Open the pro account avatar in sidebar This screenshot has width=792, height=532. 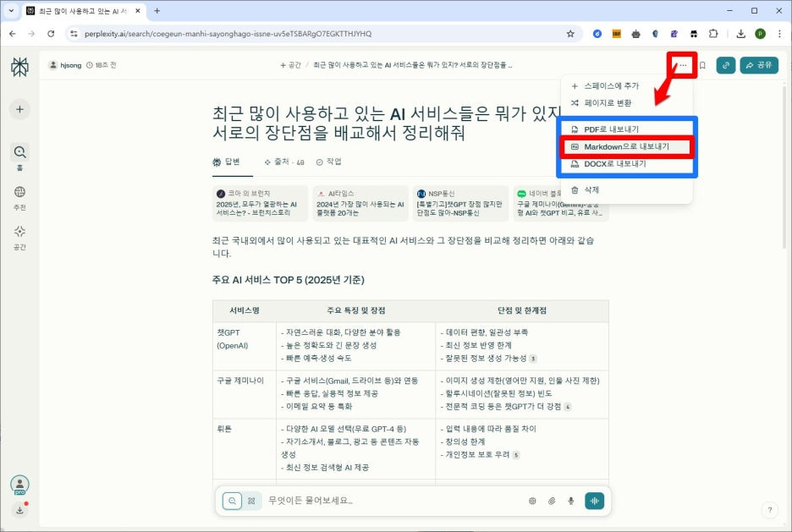point(19,485)
